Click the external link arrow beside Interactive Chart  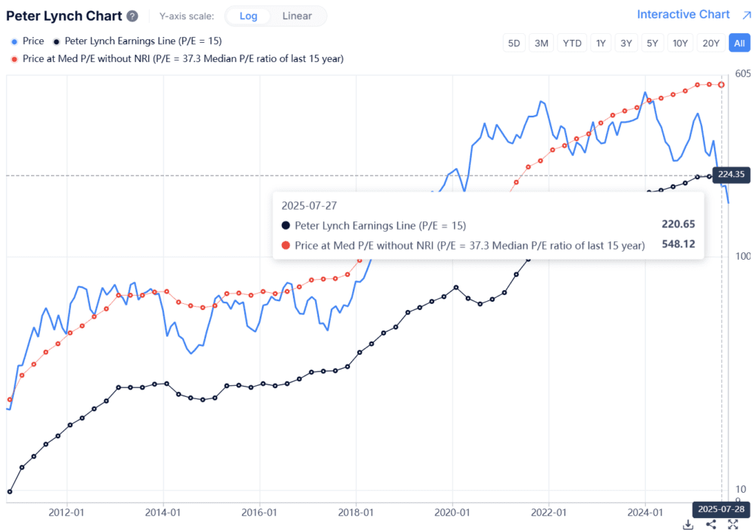pos(745,14)
